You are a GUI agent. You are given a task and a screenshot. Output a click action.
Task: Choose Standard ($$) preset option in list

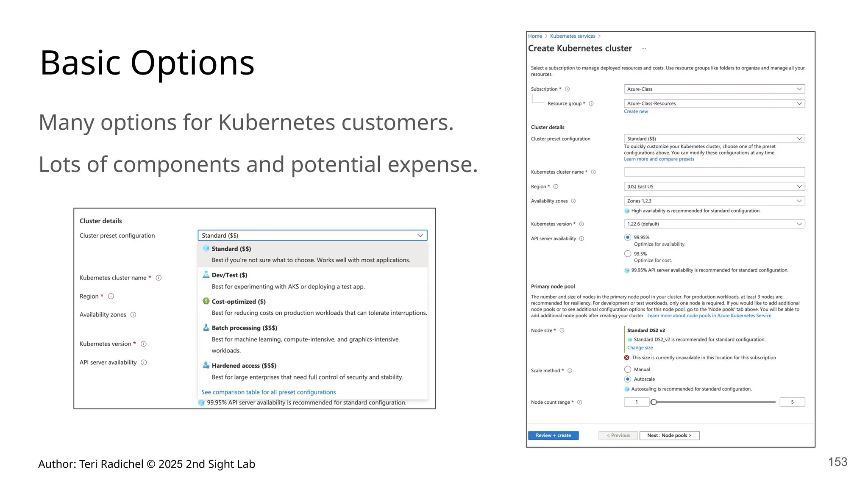coord(312,254)
